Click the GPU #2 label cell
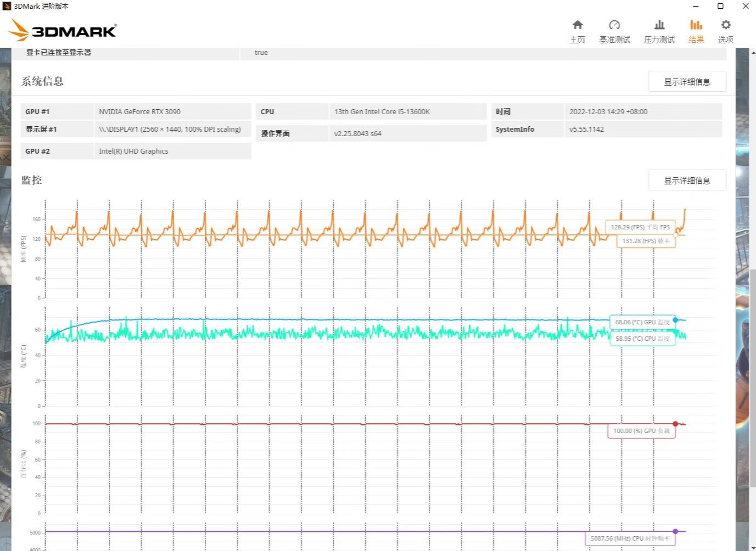This screenshot has width=756, height=551. tap(57, 151)
